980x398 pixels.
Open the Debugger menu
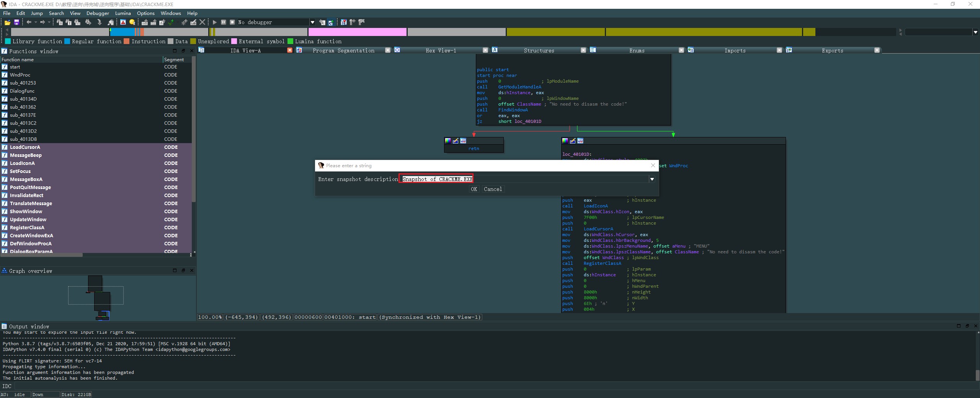98,13
